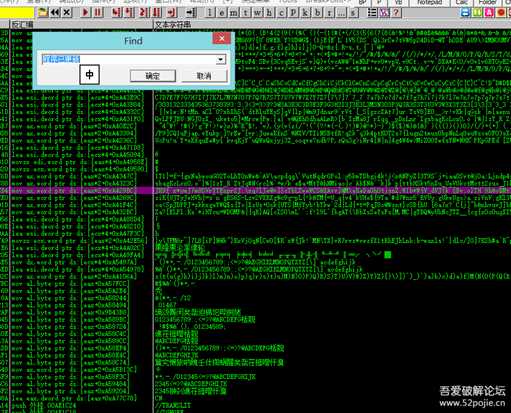
Task: Click the Go to address arrow icon
Action: point(191,13)
